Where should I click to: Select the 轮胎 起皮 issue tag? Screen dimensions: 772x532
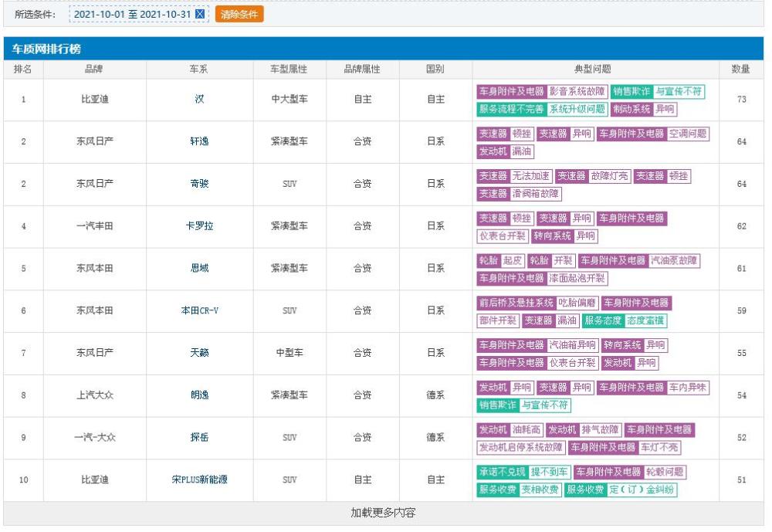[x=501, y=261]
